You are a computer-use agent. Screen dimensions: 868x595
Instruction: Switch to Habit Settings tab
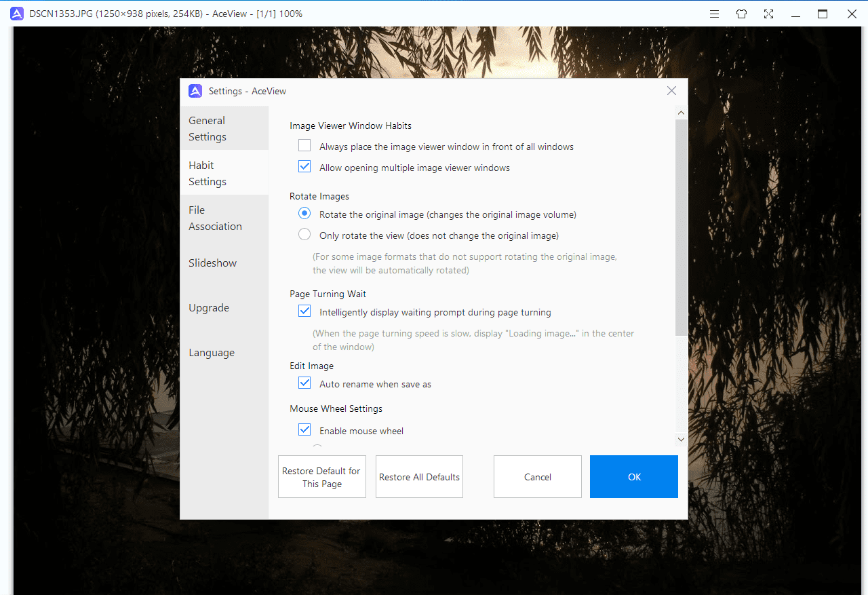point(224,173)
